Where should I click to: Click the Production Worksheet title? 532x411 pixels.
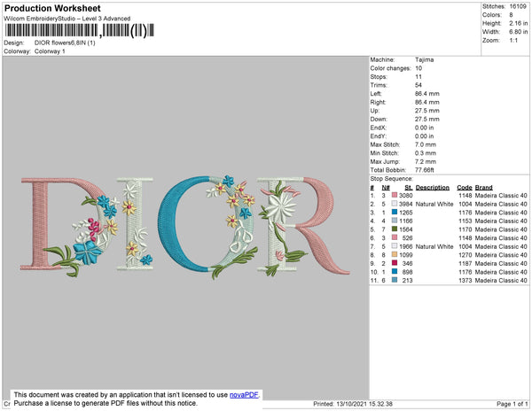point(52,8)
